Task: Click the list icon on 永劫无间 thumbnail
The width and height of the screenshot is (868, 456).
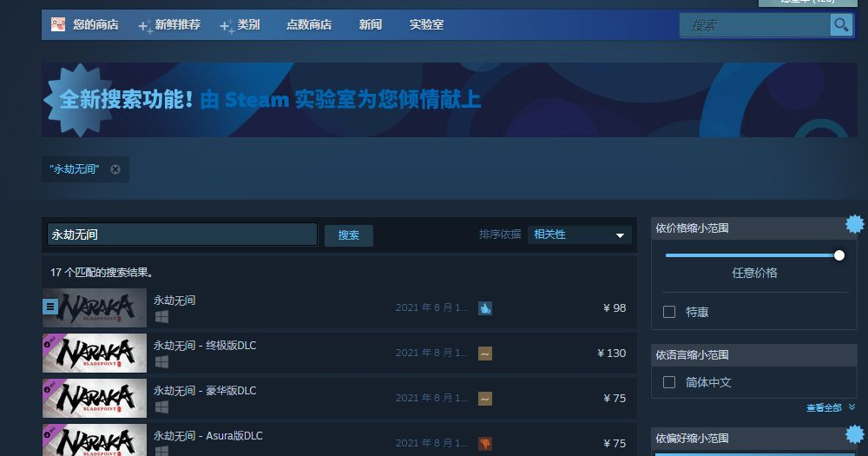Action: 49,307
